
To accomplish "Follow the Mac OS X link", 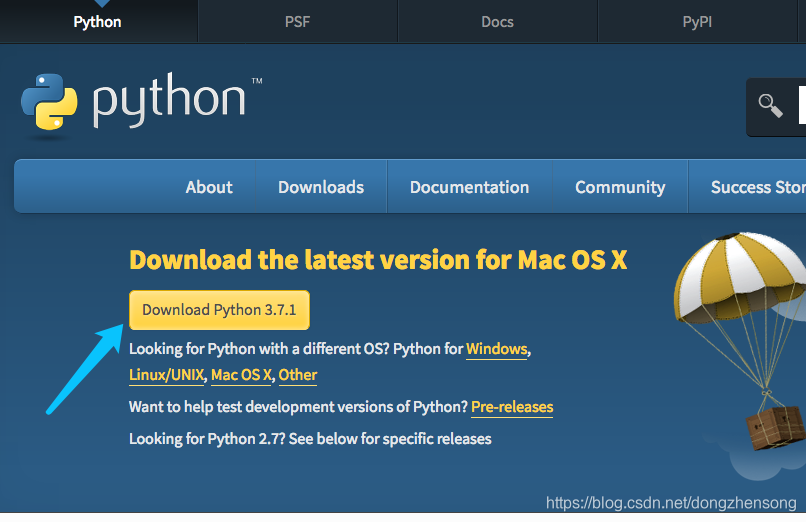I will point(241,375).
